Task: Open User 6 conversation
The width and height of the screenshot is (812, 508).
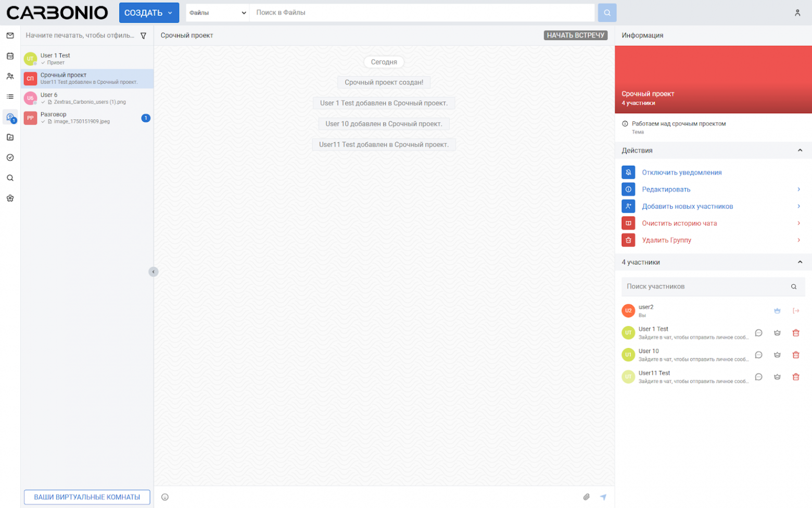Action: pos(87,98)
